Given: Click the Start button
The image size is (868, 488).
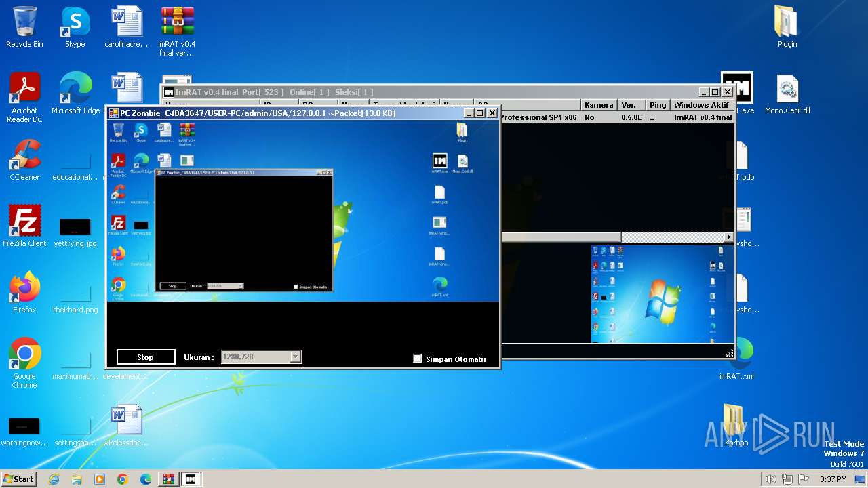Looking at the screenshot, I should [19, 479].
